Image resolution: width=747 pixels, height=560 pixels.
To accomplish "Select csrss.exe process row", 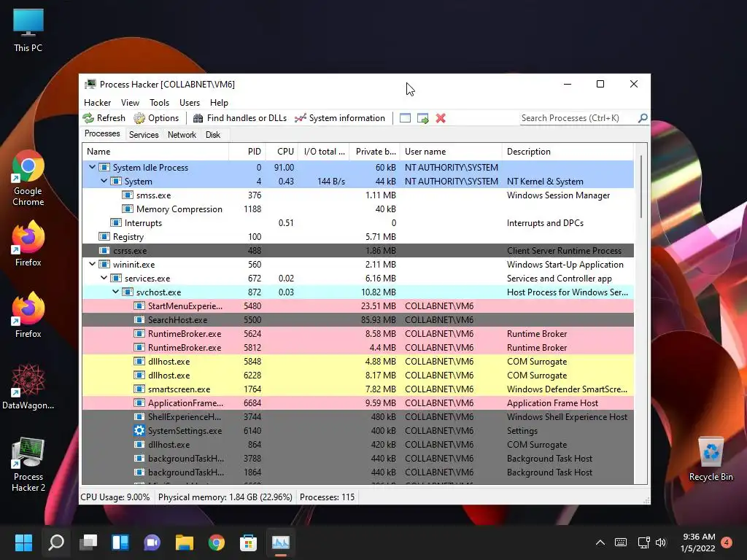I will click(x=357, y=251).
